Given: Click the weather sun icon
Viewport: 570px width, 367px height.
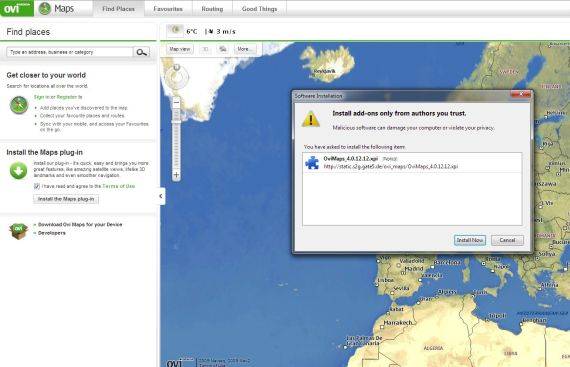Looking at the screenshot, I should 176,31.
